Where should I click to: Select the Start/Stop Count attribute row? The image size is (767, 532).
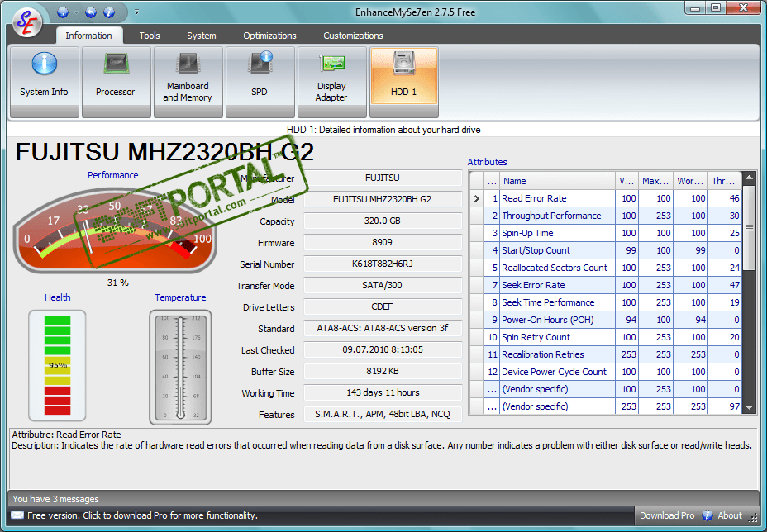pos(606,250)
